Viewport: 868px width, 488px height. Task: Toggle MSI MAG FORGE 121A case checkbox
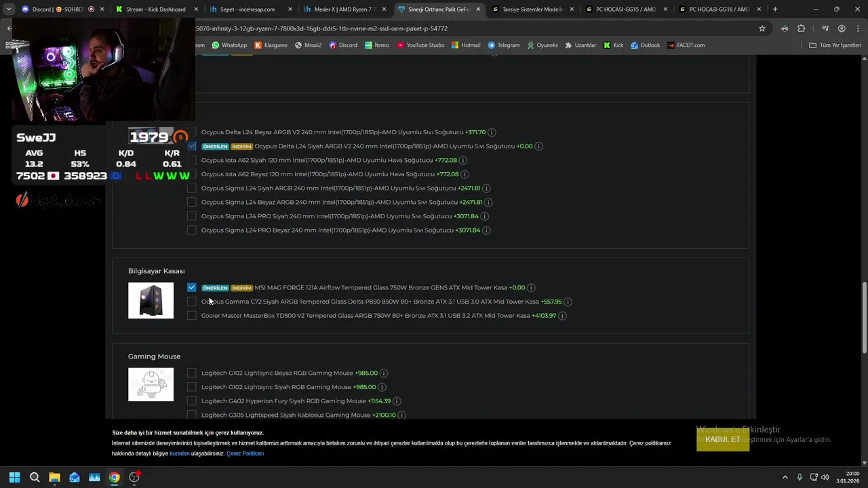coord(192,287)
